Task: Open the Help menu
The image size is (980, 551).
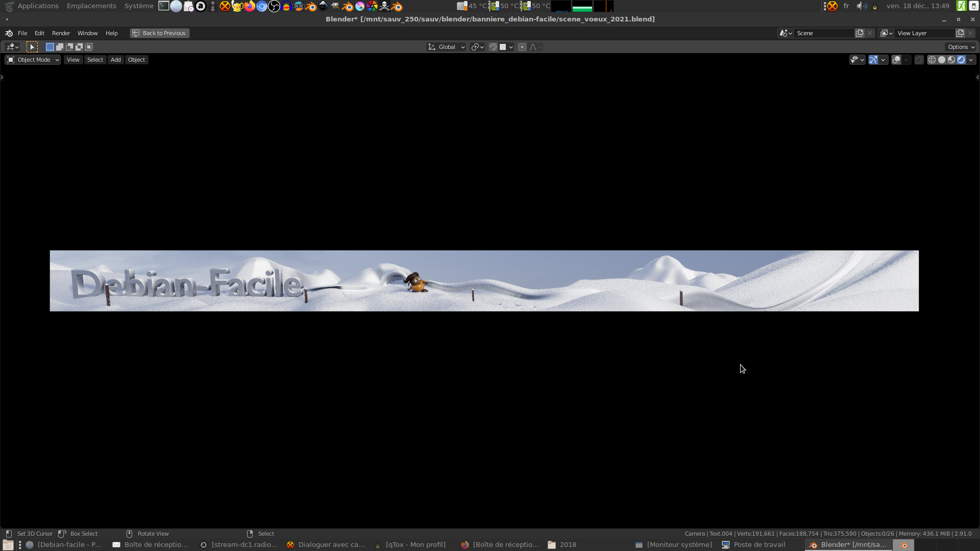Action: 111,33
